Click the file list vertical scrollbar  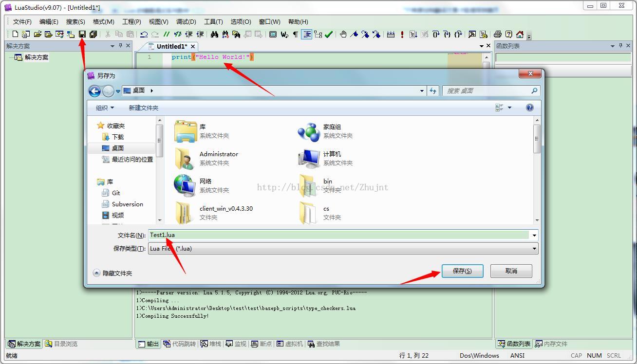[537, 170]
